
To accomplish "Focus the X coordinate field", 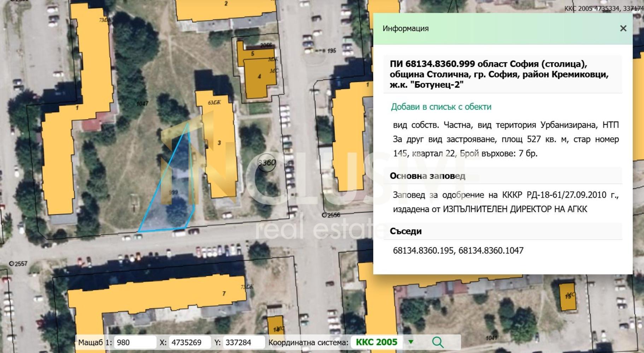I will [x=190, y=342].
